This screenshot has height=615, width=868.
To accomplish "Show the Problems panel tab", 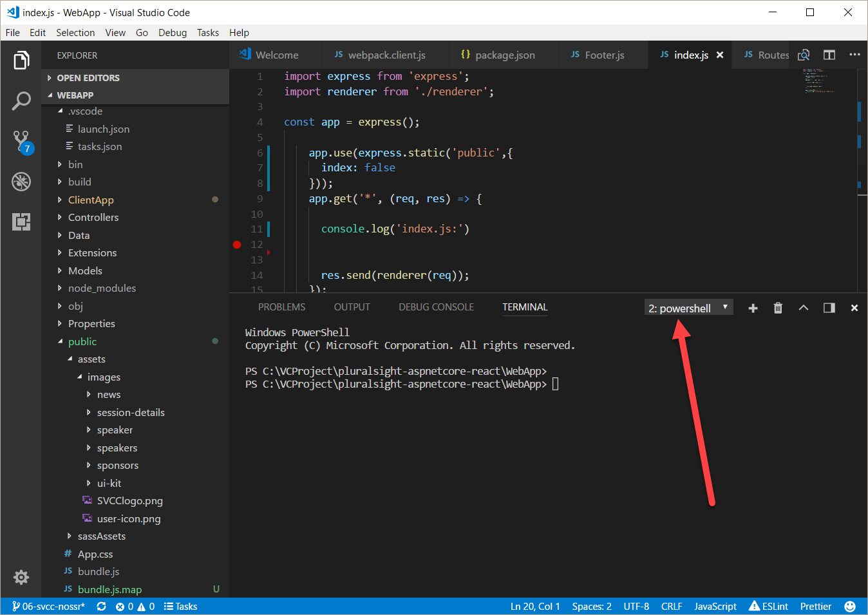I will (282, 307).
